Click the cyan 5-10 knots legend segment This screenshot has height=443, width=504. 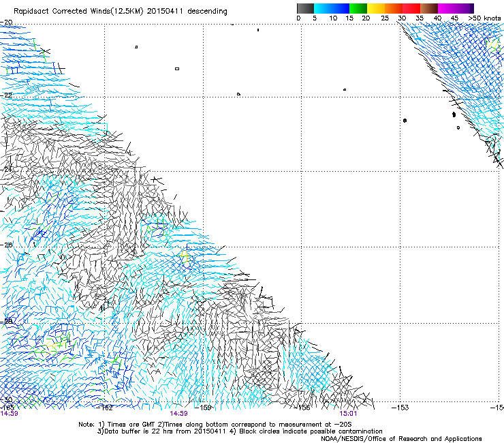(323, 8)
